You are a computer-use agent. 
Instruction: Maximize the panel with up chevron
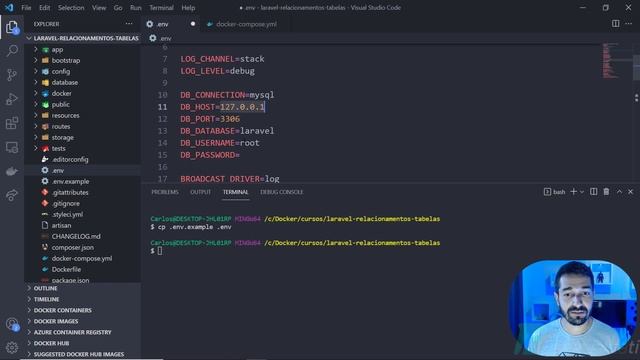coord(619,191)
